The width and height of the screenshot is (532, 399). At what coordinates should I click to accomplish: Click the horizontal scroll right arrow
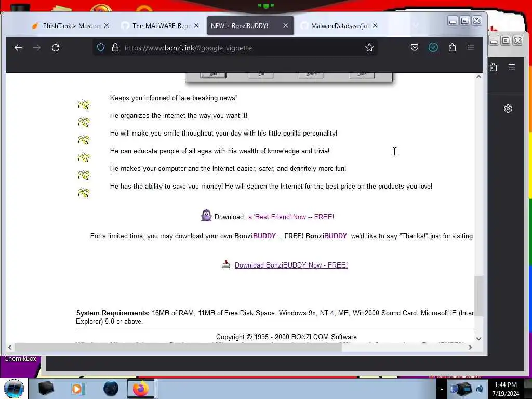tap(470, 347)
